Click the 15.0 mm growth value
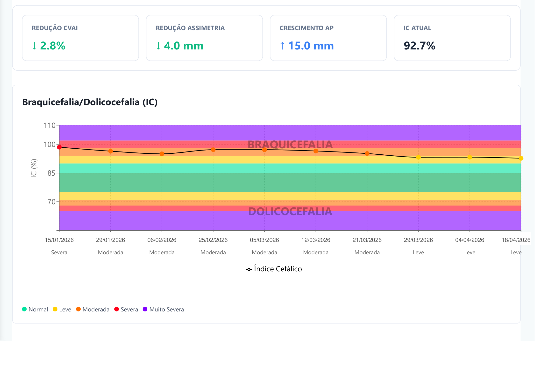This screenshot has width=555, height=392. coord(307,46)
